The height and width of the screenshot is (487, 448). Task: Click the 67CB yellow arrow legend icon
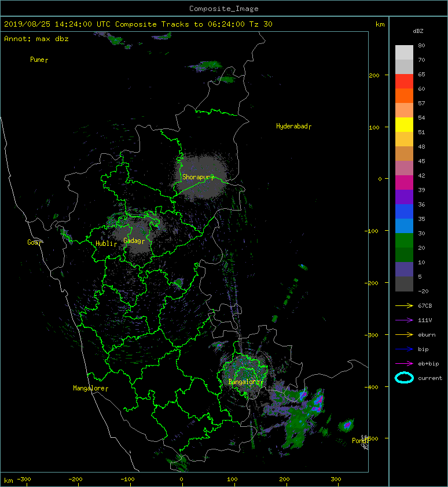click(x=404, y=306)
